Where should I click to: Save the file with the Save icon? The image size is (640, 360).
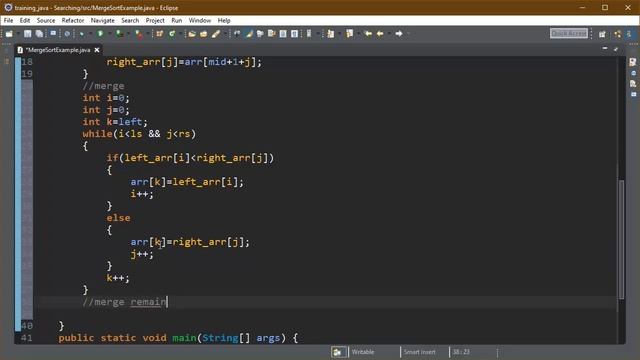click(x=27, y=34)
